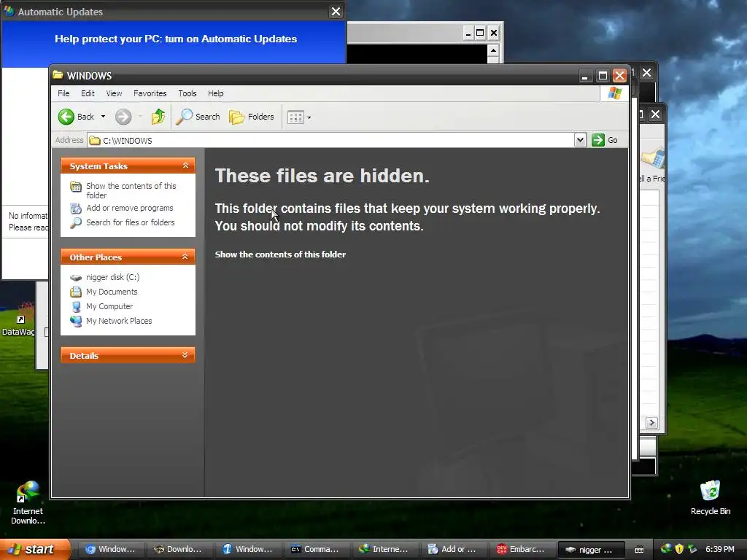The width and height of the screenshot is (747, 560).
Task: Select the Internet Download Manager desktop icon
Action: click(28, 503)
